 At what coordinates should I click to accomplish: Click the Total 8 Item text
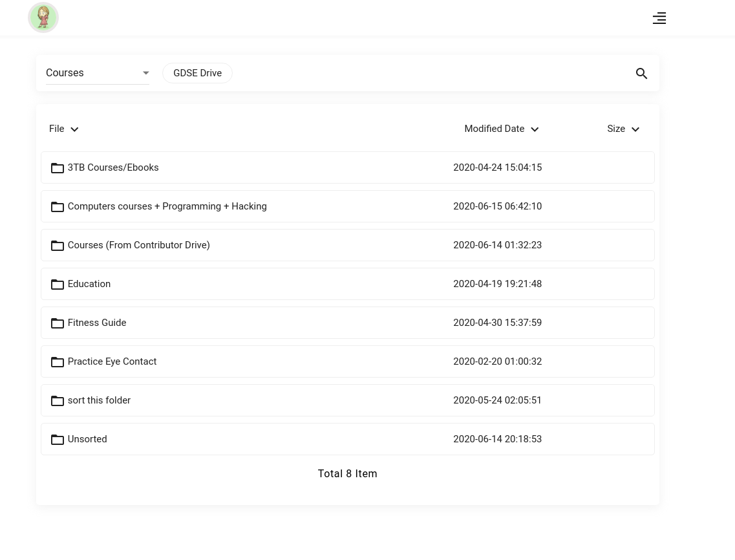point(347,474)
